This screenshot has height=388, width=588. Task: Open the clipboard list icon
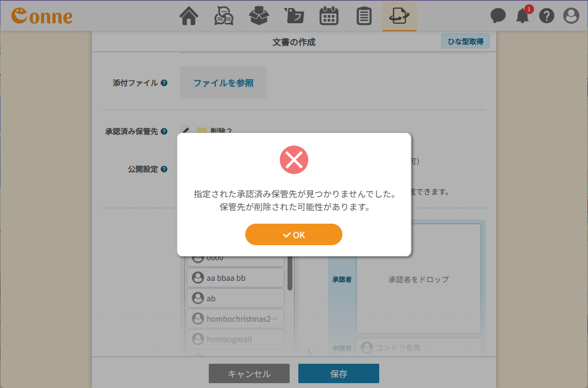[x=364, y=16]
